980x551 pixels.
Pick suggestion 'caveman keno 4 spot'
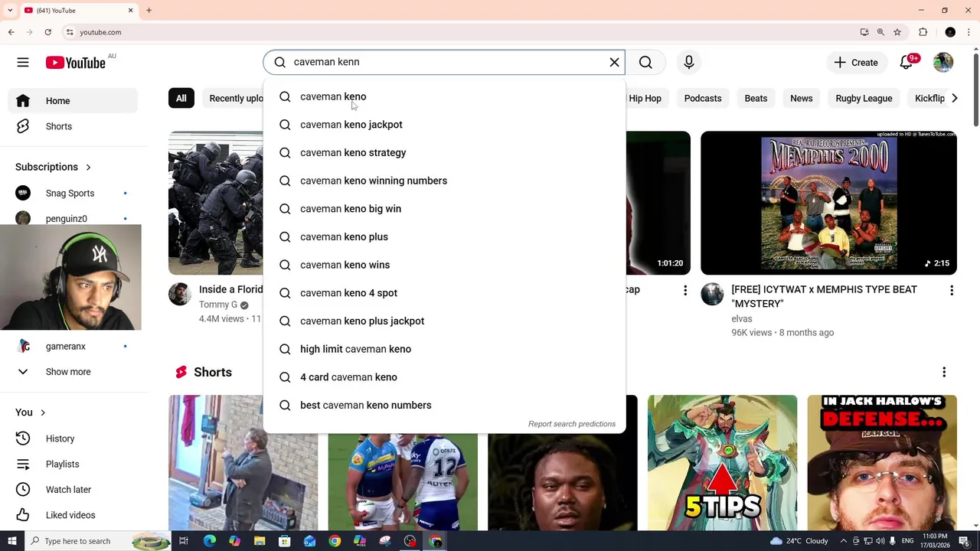[x=444, y=293]
